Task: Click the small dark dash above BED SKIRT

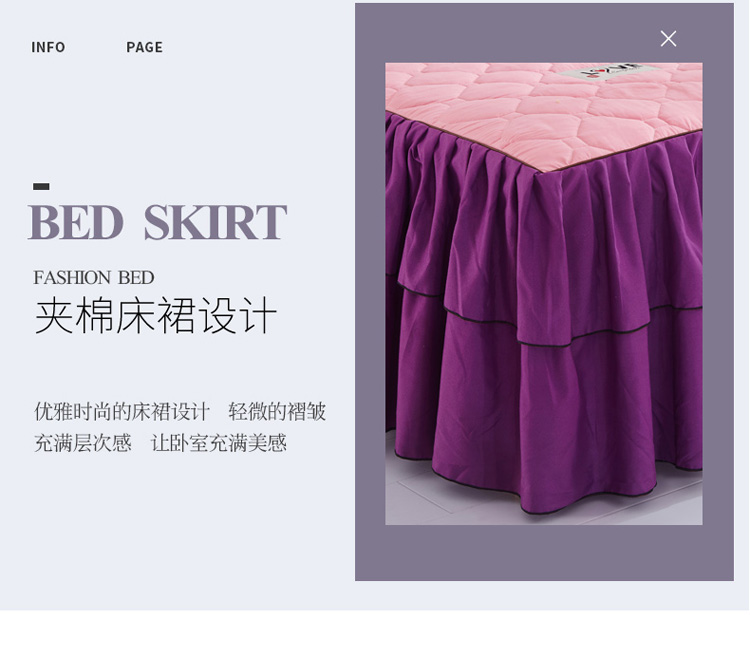Action: coord(41,187)
